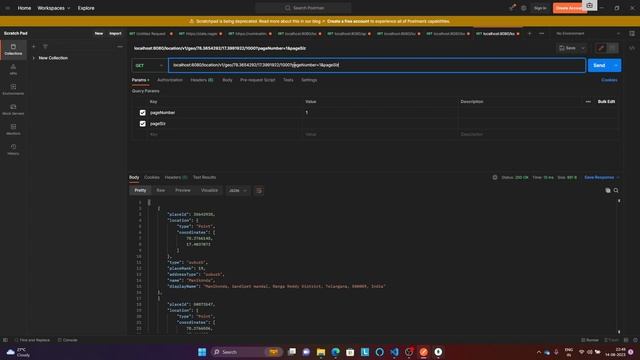Image resolution: width=640 pixels, height=360 pixels.
Task: Switch to the request Settings tab
Action: [309, 80]
